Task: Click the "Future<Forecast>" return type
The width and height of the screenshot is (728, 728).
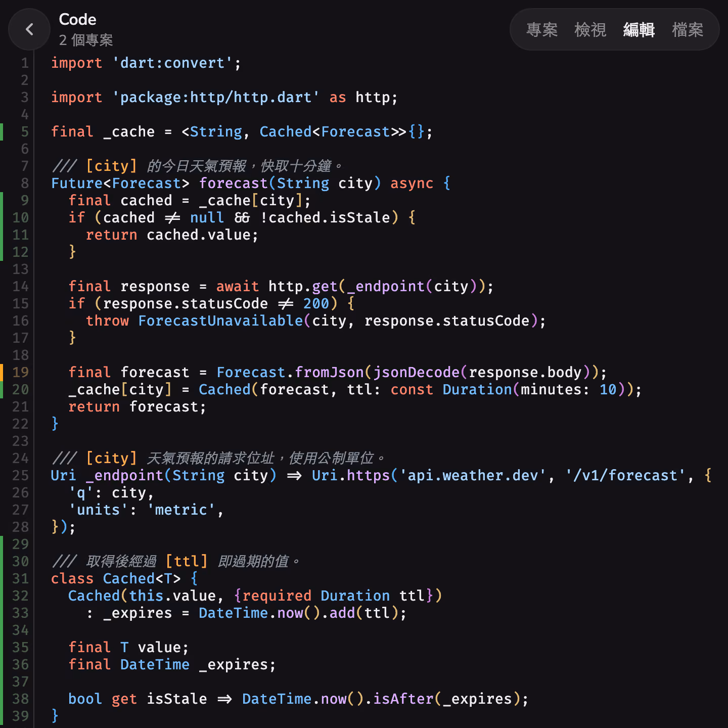Action: (x=120, y=183)
